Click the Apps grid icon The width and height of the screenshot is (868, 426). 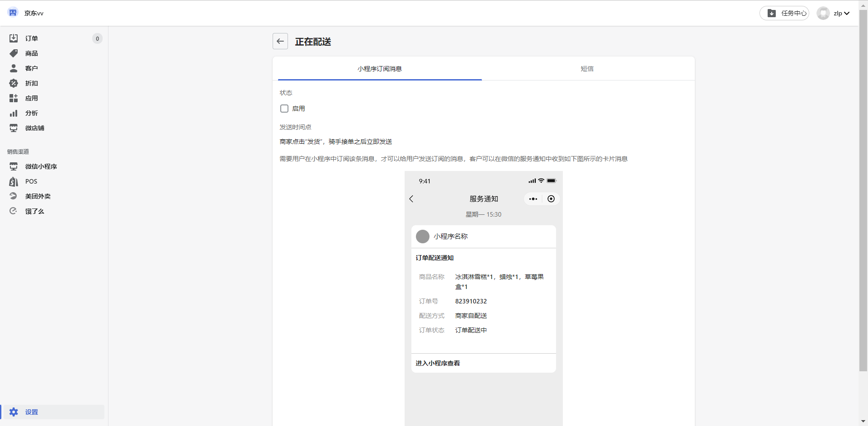point(14,98)
